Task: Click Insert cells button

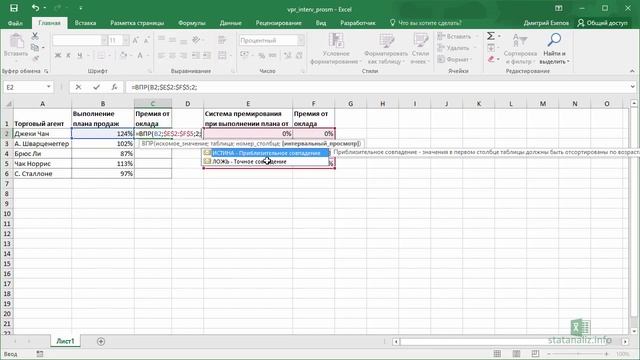Action: 454,36
